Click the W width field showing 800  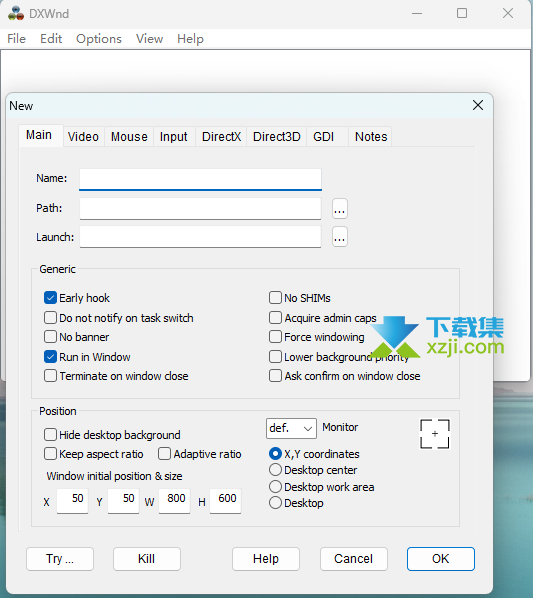point(175,501)
